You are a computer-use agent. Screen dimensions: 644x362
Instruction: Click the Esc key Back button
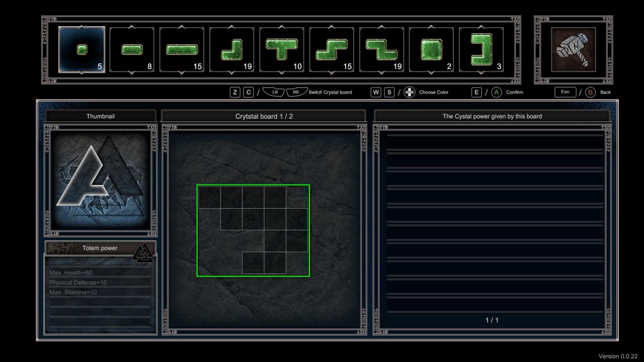pyautogui.click(x=565, y=93)
